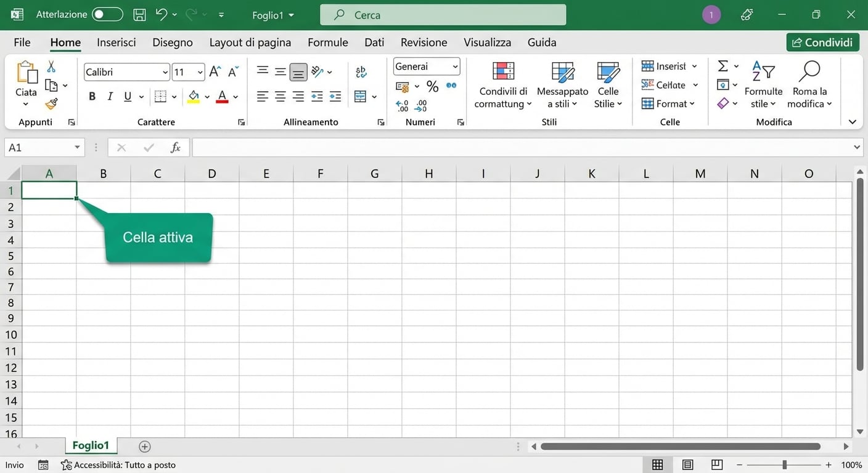The height and width of the screenshot is (473, 868).
Task: Click the Roma la modifica button
Action: (x=809, y=85)
